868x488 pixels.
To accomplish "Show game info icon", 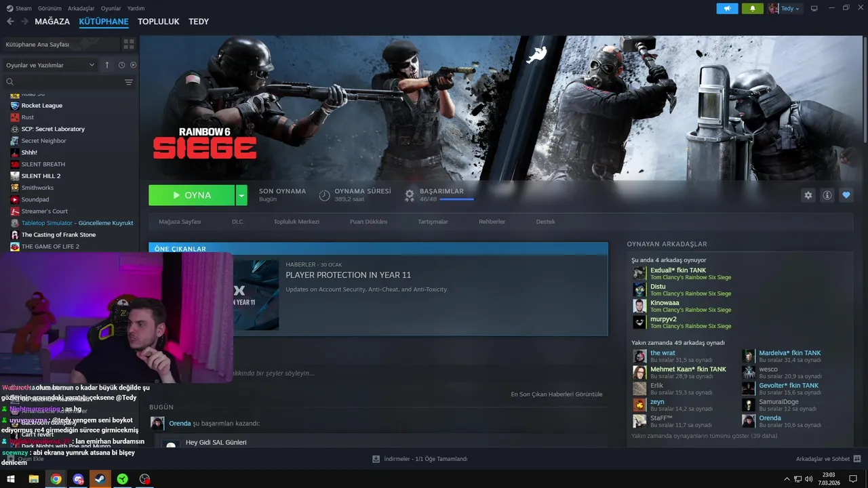I will (x=827, y=195).
